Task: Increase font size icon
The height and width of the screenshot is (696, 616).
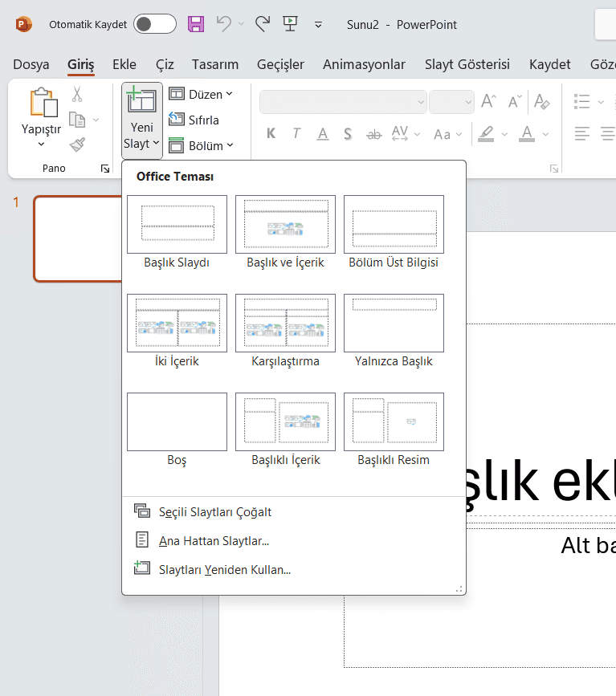Action: coord(488,101)
